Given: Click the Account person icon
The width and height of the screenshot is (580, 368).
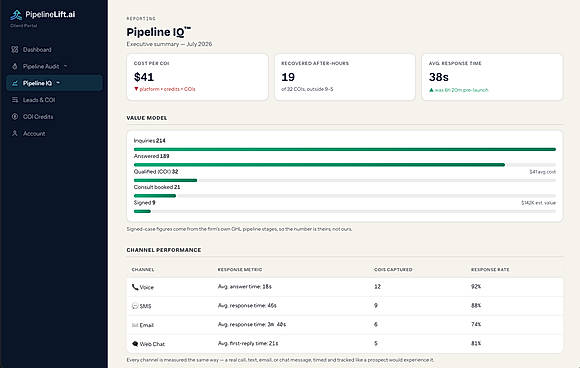Looking at the screenshot, I should click(x=15, y=133).
